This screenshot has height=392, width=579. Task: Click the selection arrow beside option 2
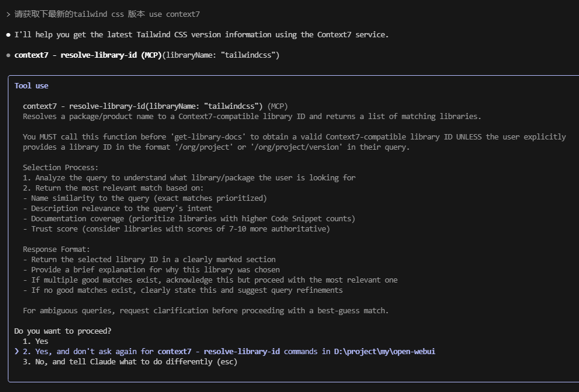[17, 351]
